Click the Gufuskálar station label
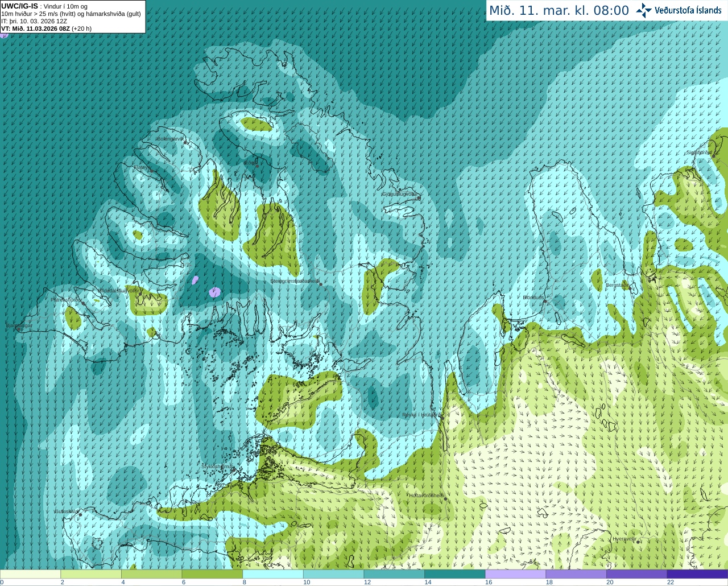Viewport: 728px width, 586px height. [67, 511]
